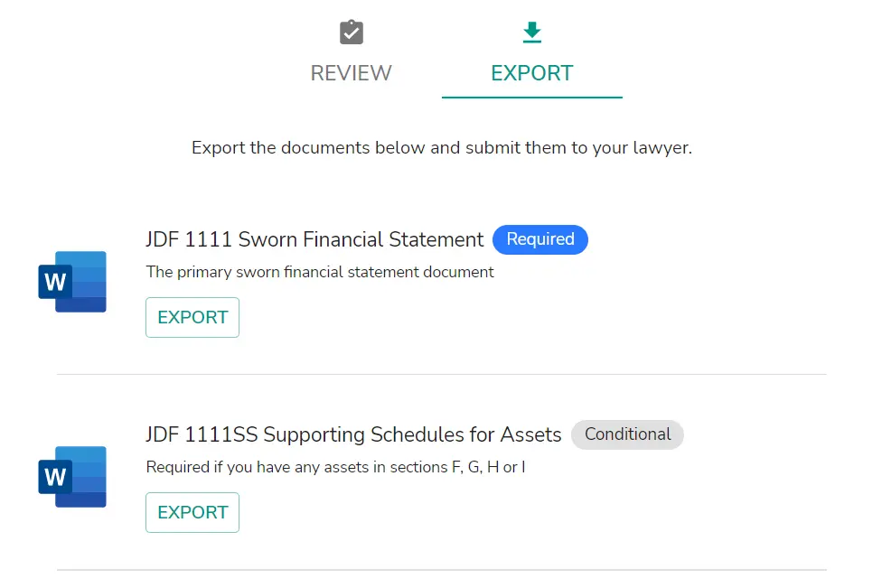This screenshot has width=882, height=588.
Task: Click the primary sworn financial statement description
Action: [320, 272]
